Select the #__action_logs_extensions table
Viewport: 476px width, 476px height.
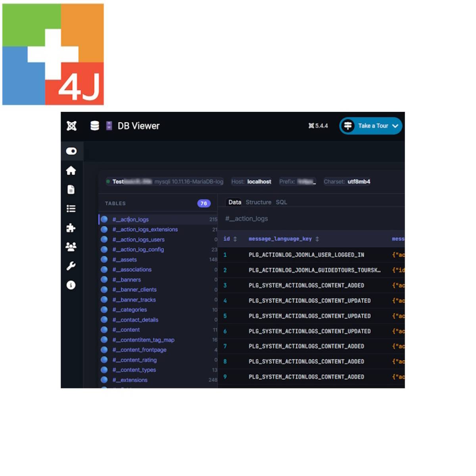pyautogui.click(x=158, y=229)
